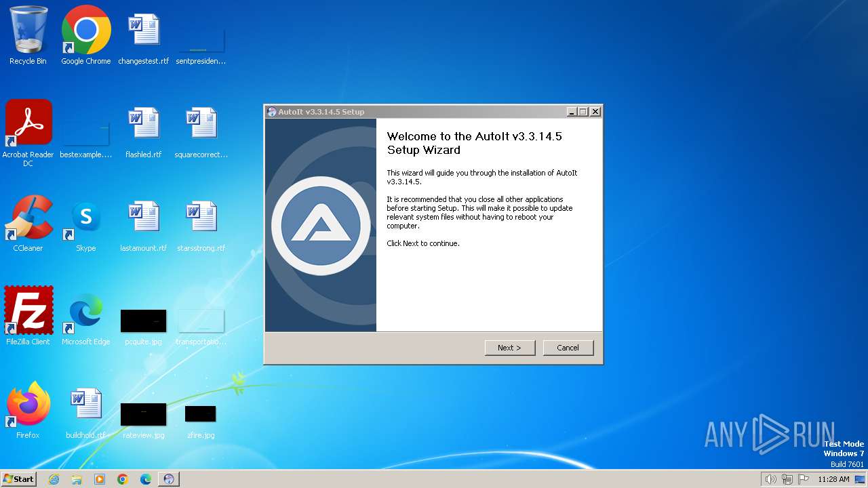Select the bestexample desktop file

[86, 139]
